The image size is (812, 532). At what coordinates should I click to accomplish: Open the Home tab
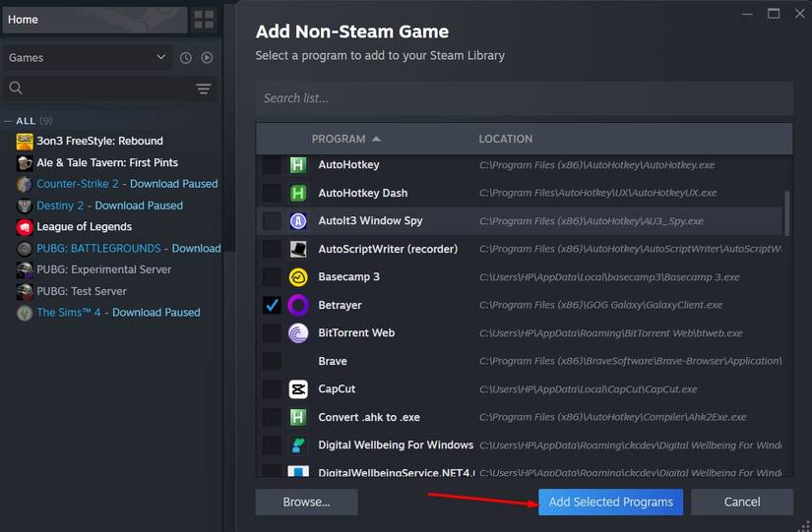pyautogui.click(x=94, y=20)
